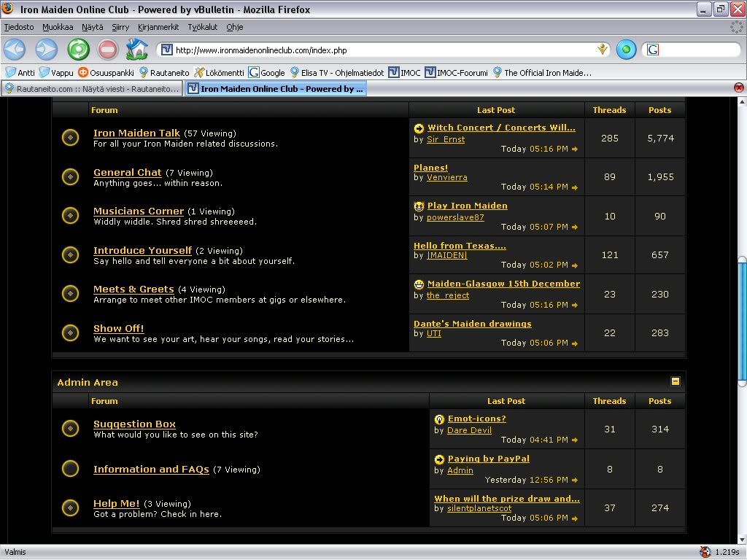Click the address bar URL field
The height and width of the screenshot is (560, 747).
tap(384, 50)
